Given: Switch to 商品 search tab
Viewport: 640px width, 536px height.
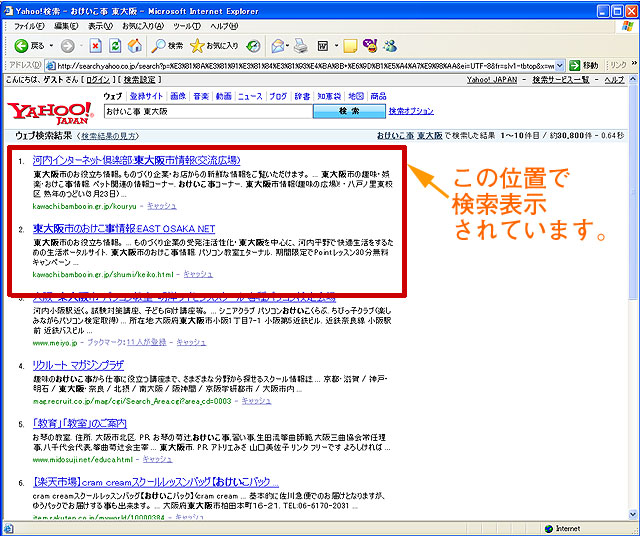Looking at the screenshot, I should [378, 96].
